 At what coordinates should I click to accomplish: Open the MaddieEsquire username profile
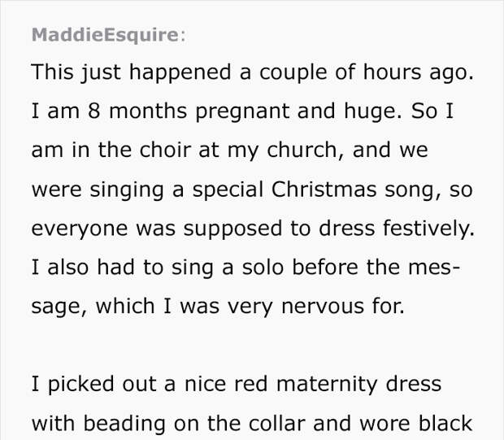pyautogui.click(x=105, y=35)
